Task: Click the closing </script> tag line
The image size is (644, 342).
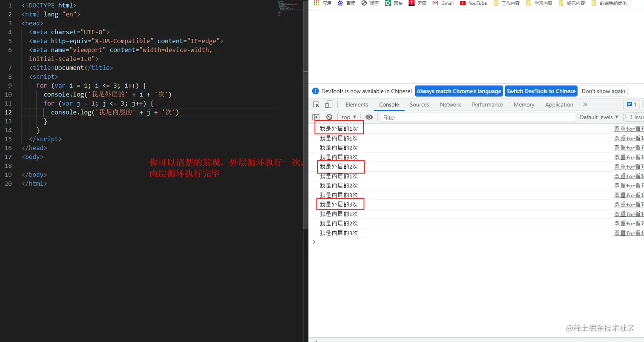Action: click(x=46, y=139)
